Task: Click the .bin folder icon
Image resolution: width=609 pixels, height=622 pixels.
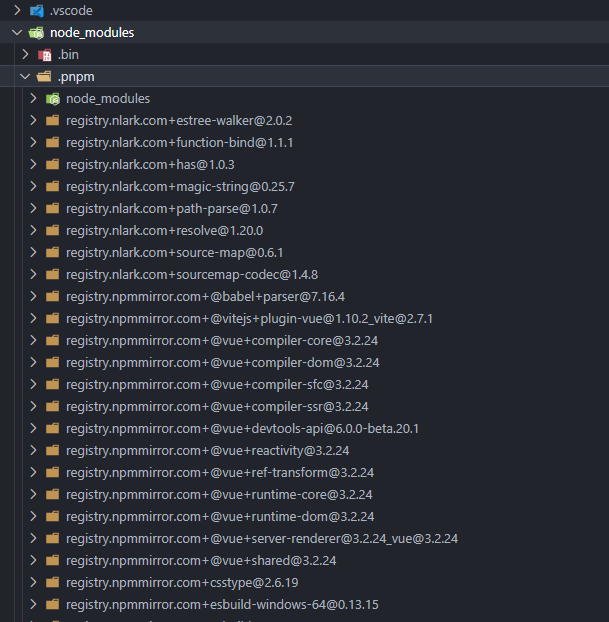Action: [45, 55]
